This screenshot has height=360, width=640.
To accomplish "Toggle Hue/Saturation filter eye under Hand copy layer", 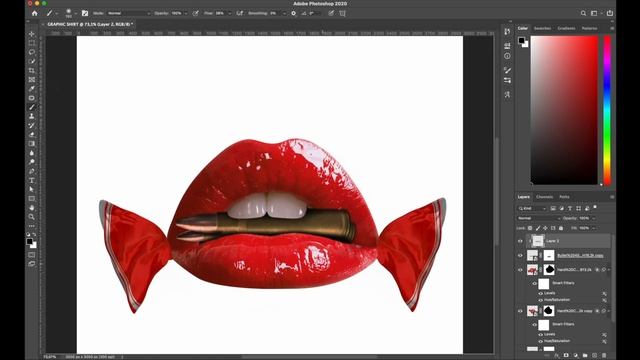I will [x=540, y=341].
